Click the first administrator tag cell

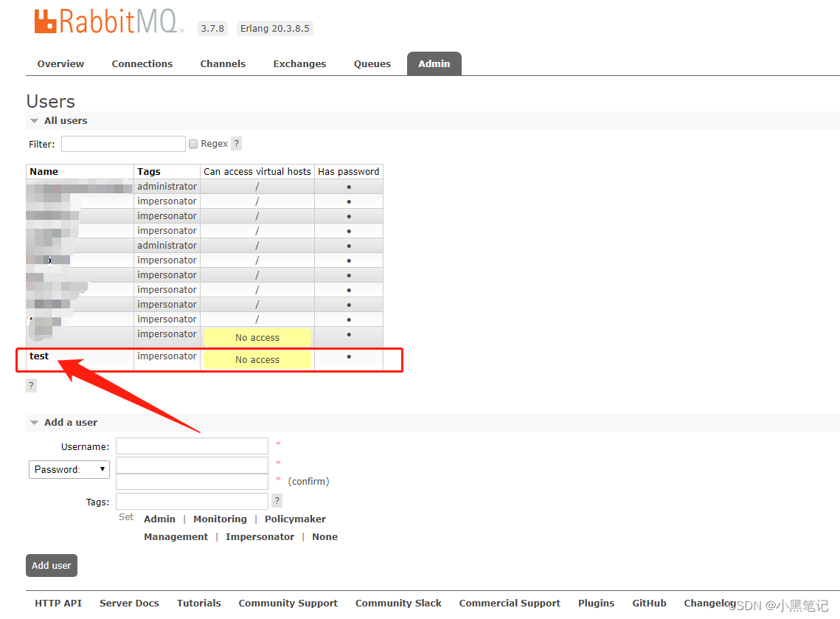tap(167, 186)
